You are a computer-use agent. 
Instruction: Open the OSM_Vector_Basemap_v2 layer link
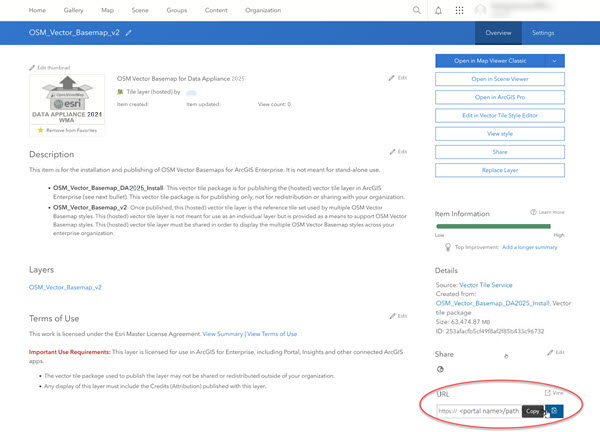click(66, 287)
